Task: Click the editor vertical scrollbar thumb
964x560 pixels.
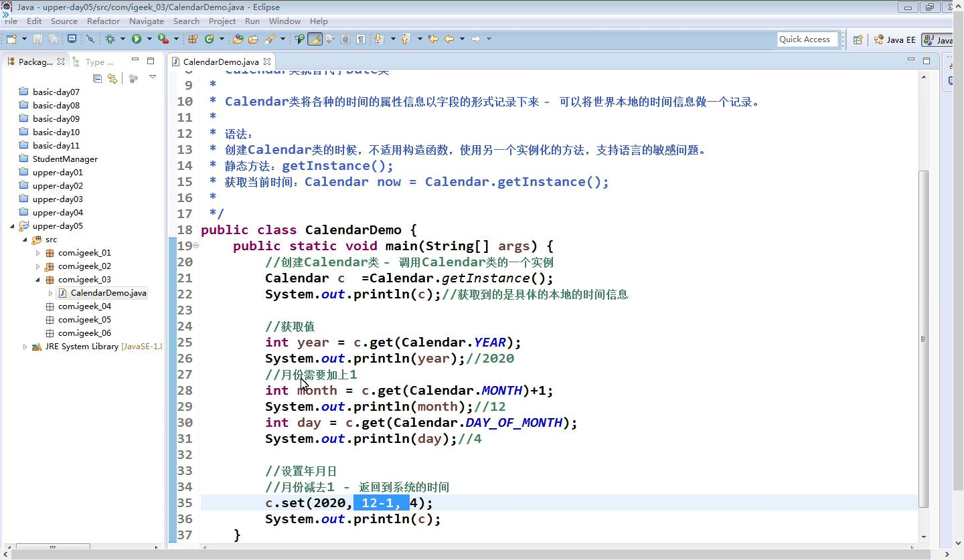Action: click(x=924, y=338)
